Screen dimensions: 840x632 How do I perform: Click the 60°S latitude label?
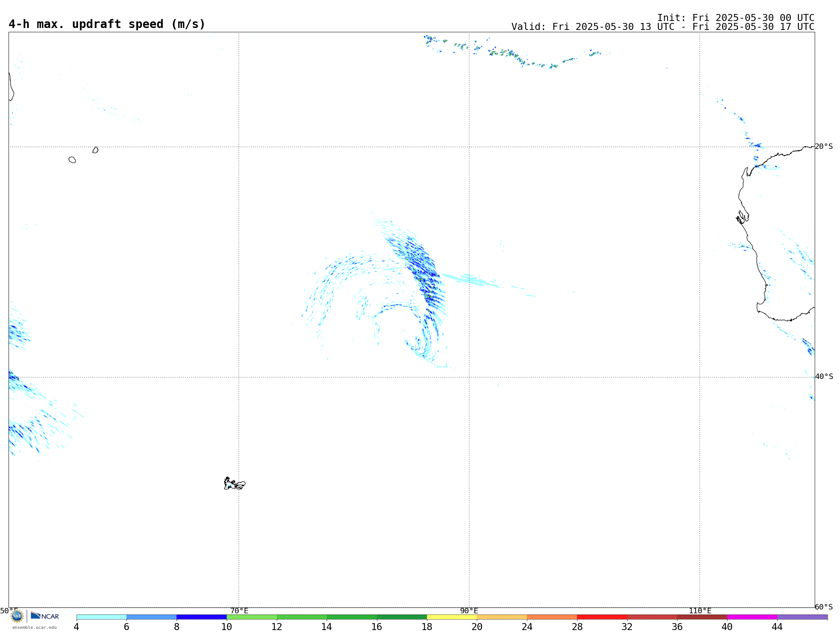[x=824, y=607]
